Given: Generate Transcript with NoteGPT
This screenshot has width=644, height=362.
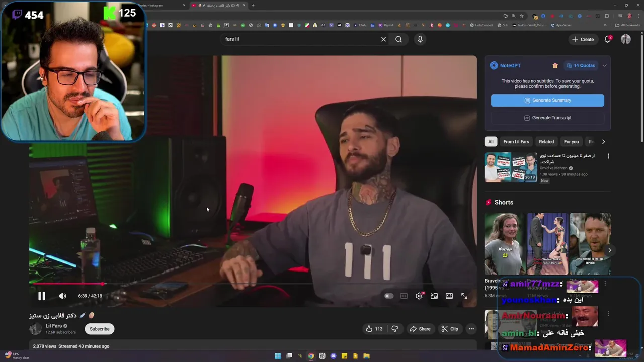Looking at the screenshot, I should point(547,118).
